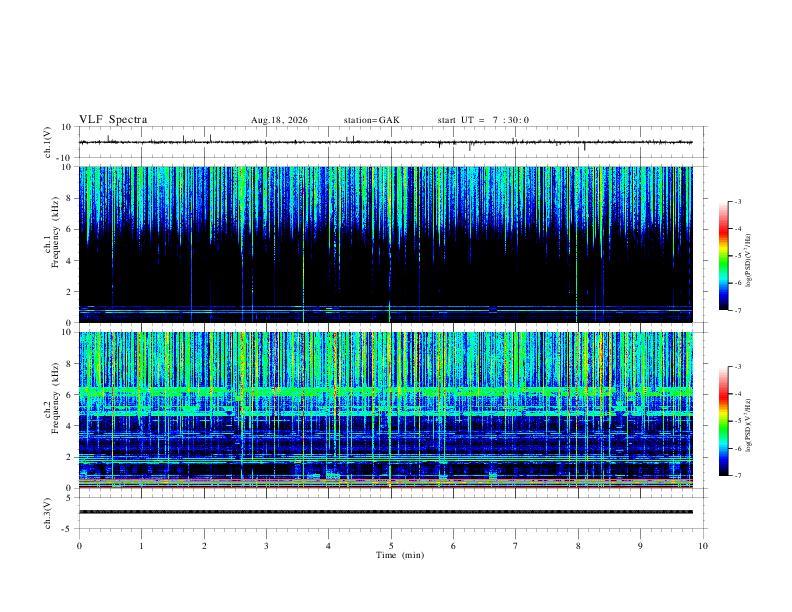This screenshot has height=612, width=792.
Task: Click the Aug.18, 2026 date label
Action: tap(279, 120)
